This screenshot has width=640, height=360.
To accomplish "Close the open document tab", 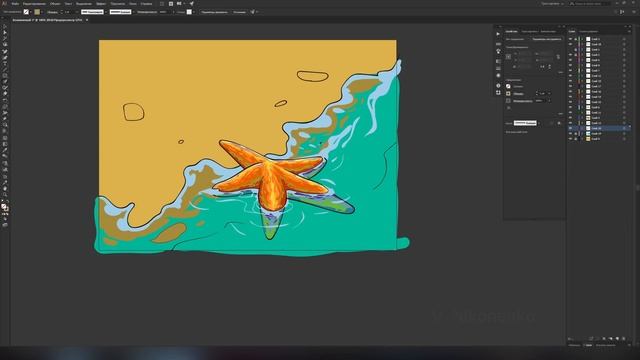I will (x=87, y=20).
